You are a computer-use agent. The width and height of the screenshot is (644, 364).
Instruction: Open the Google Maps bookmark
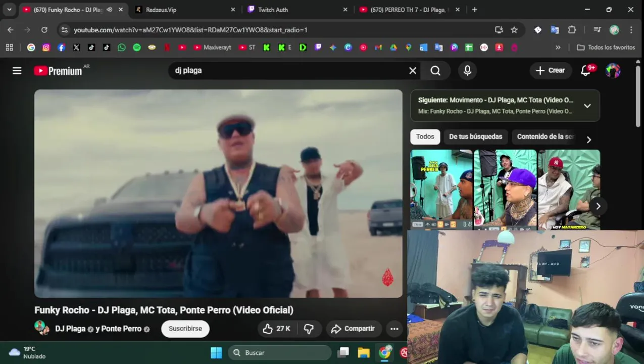coord(409,48)
